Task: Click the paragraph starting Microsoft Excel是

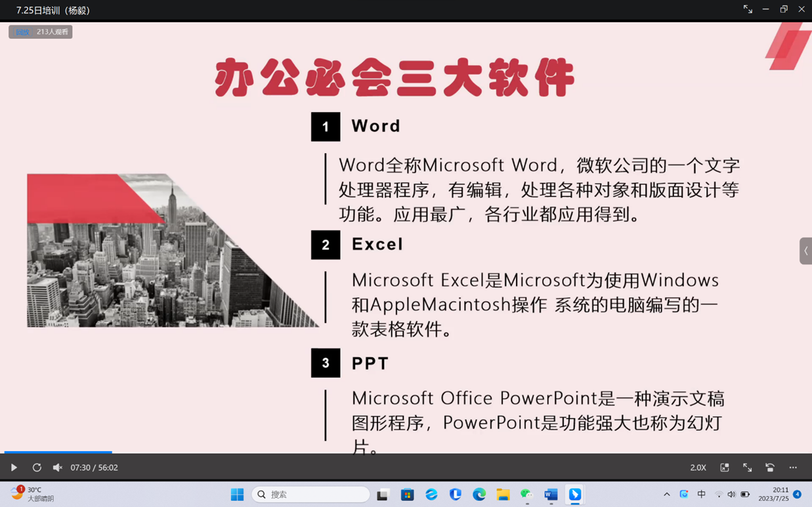Action: coord(536,304)
